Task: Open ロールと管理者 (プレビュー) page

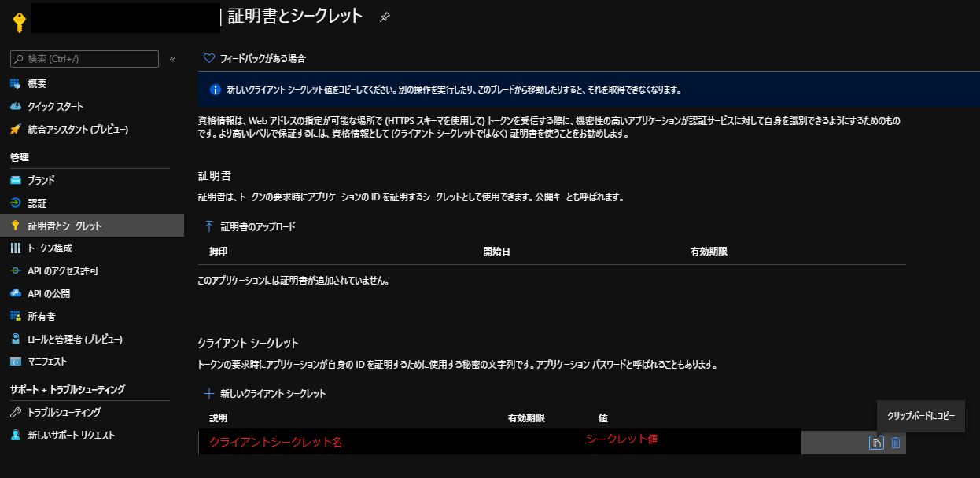Action: pyautogui.click(x=75, y=340)
